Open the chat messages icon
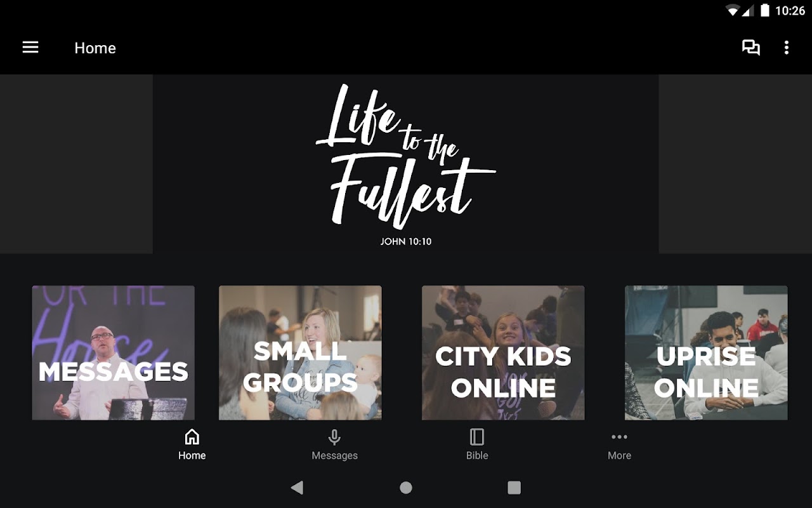 click(x=751, y=48)
